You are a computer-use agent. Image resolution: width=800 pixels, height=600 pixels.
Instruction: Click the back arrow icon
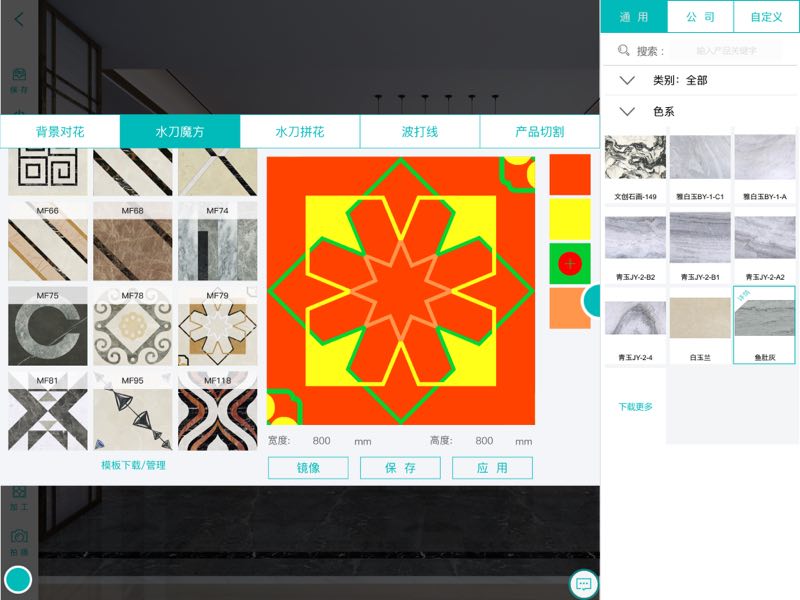pos(19,19)
